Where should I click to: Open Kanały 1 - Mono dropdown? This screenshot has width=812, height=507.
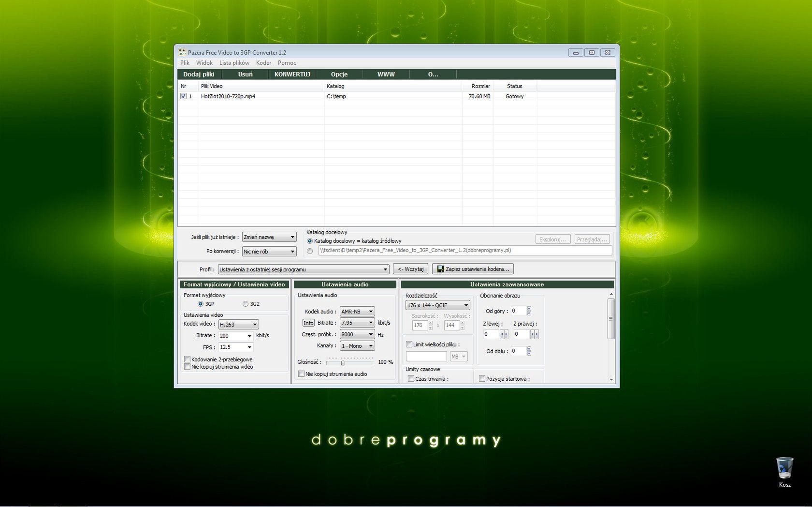pos(357,346)
